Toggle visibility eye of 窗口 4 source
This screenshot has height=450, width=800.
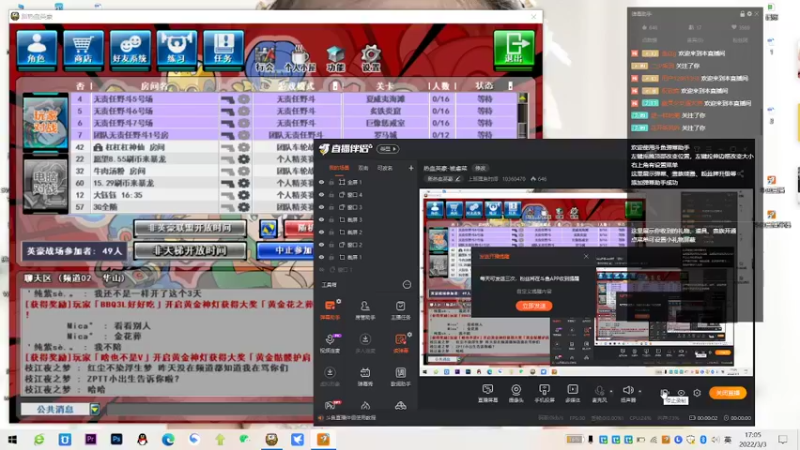tap(321, 194)
